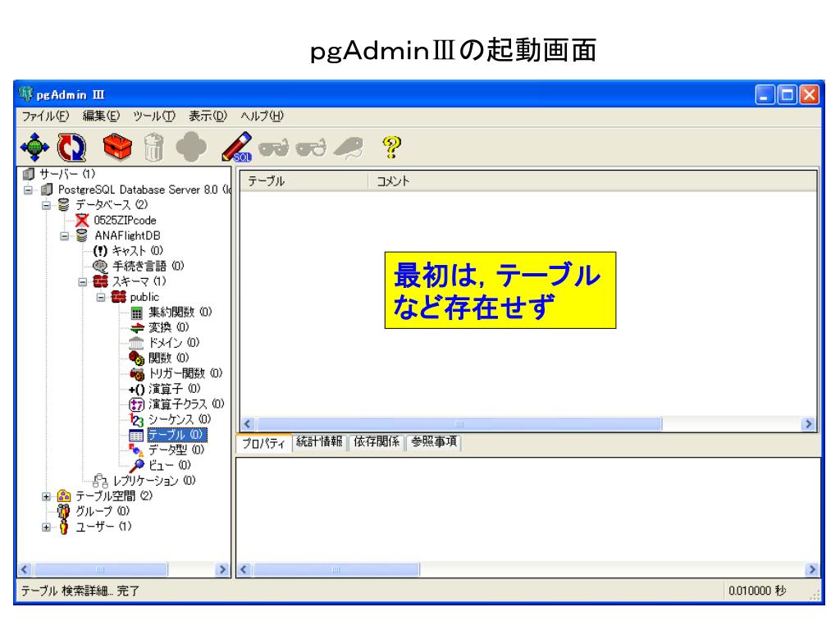This screenshot has height=630, width=840.
Task: Open the ヘルプ(H) menu
Action: click(262, 116)
